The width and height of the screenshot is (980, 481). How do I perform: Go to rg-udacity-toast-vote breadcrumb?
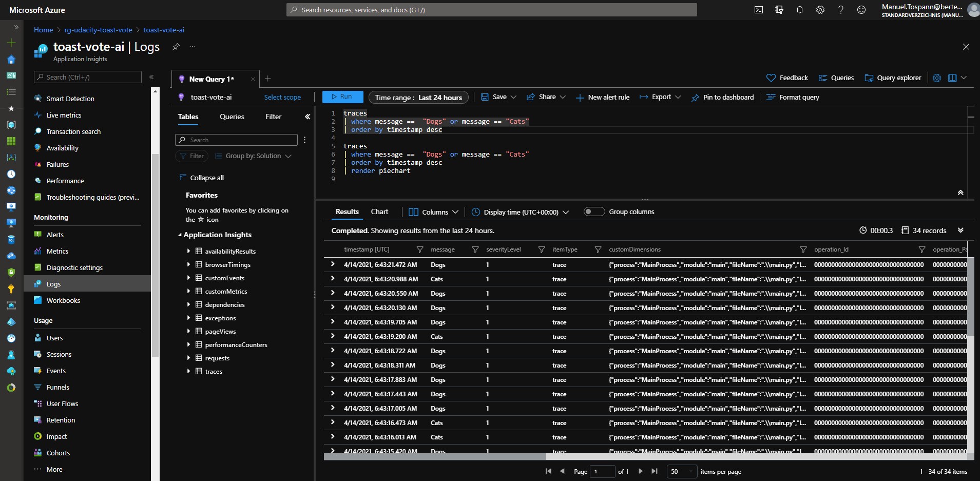98,30
